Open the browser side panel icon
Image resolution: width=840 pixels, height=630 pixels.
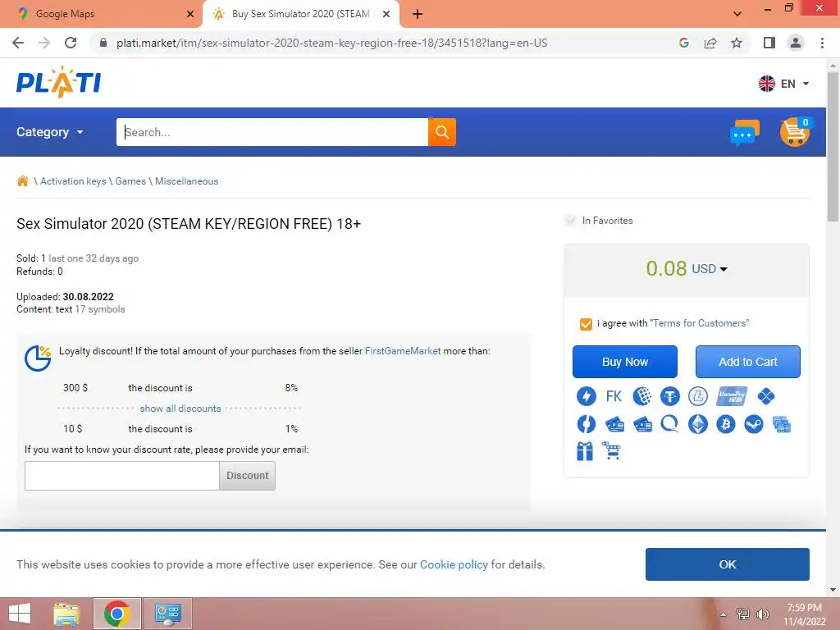769,43
